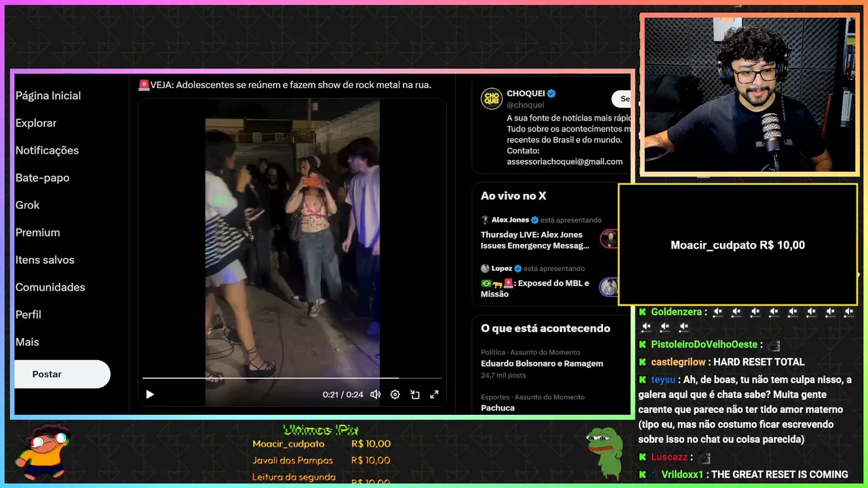
Task: Click the Ao vivo no X heading
Action: 513,196
